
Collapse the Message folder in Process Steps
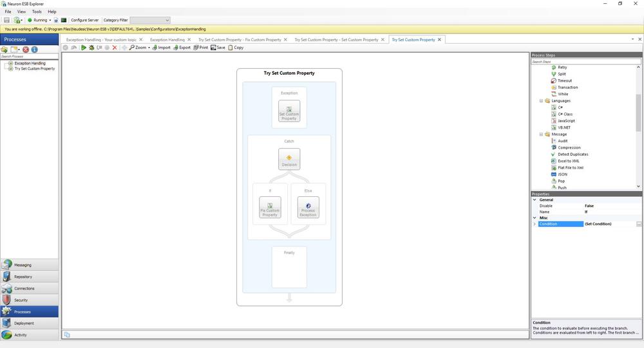pos(541,134)
